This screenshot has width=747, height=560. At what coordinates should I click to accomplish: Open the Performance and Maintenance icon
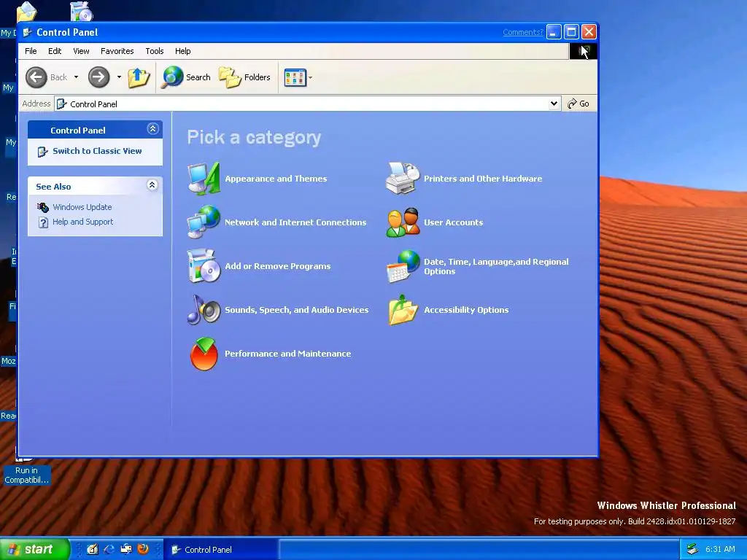point(204,354)
